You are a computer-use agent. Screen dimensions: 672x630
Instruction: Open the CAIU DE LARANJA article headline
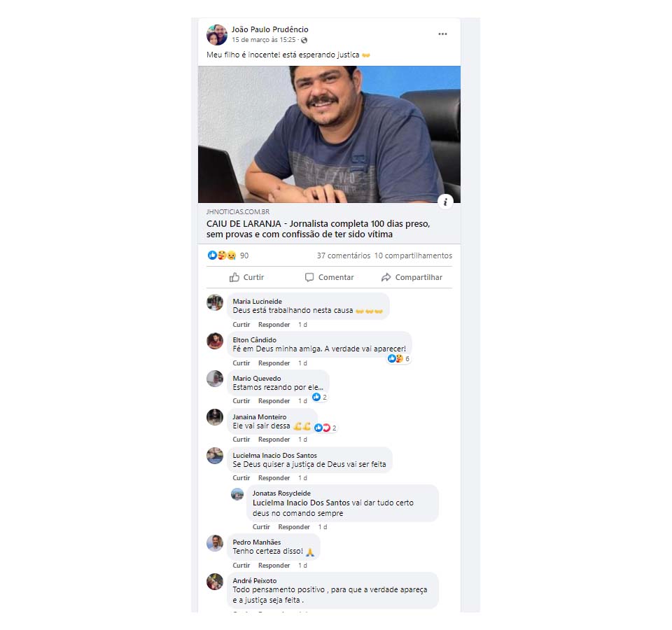318,229
